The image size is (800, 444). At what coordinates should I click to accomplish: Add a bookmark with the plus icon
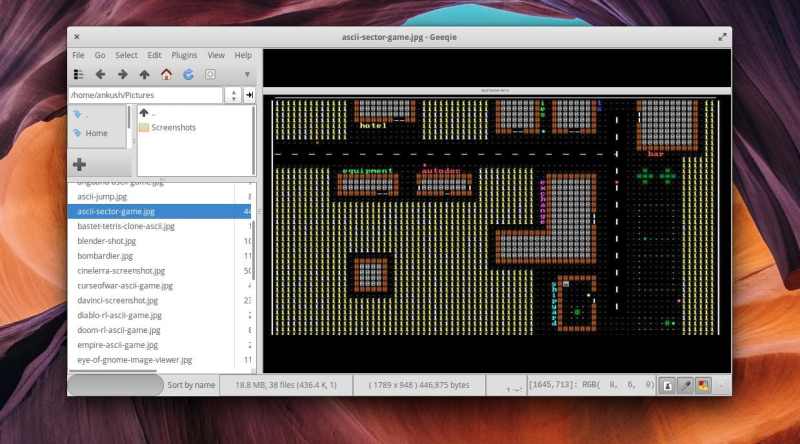pyautogui.click(x=80, y=164)
